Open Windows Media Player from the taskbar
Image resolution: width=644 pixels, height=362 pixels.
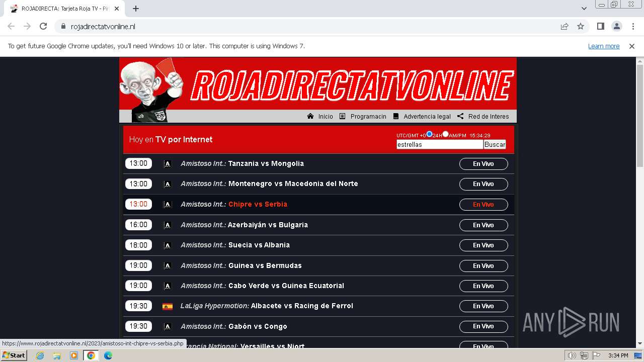[x=74, y=355]
